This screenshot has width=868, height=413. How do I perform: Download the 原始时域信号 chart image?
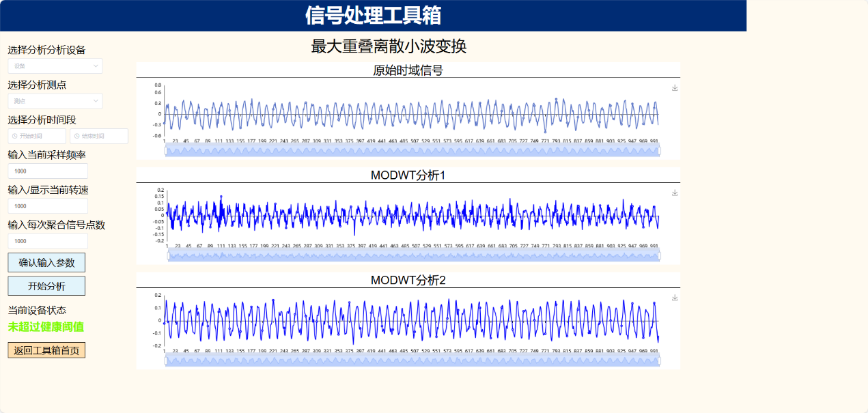(675, 88)
